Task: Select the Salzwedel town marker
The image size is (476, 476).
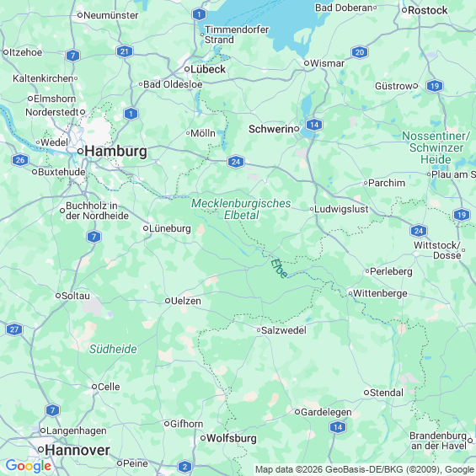Action: [259, 330]
